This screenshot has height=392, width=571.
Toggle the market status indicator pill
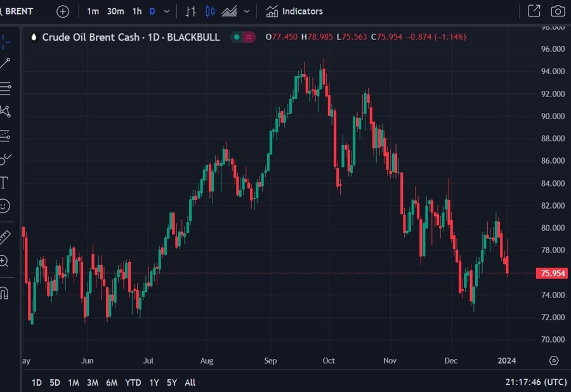[242, 37]
